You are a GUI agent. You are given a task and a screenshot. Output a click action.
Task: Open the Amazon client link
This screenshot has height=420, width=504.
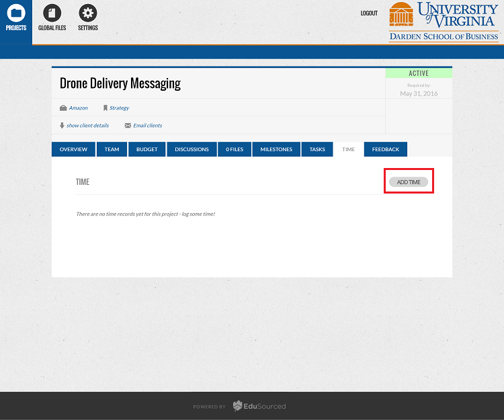coord(78,108)
